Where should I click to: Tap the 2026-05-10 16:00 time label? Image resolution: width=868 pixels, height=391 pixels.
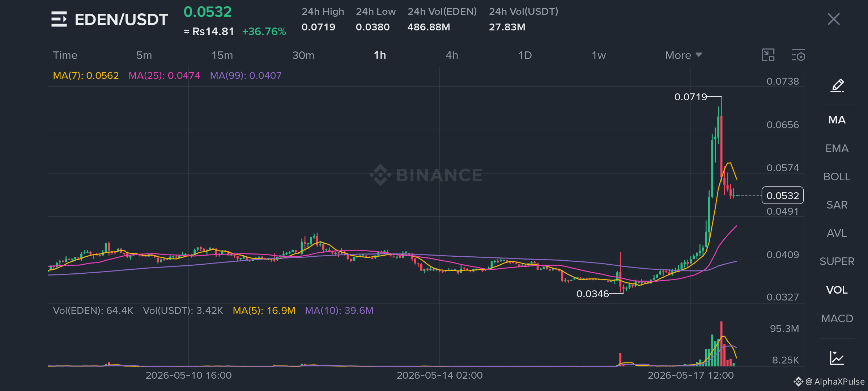coord(188,375)
